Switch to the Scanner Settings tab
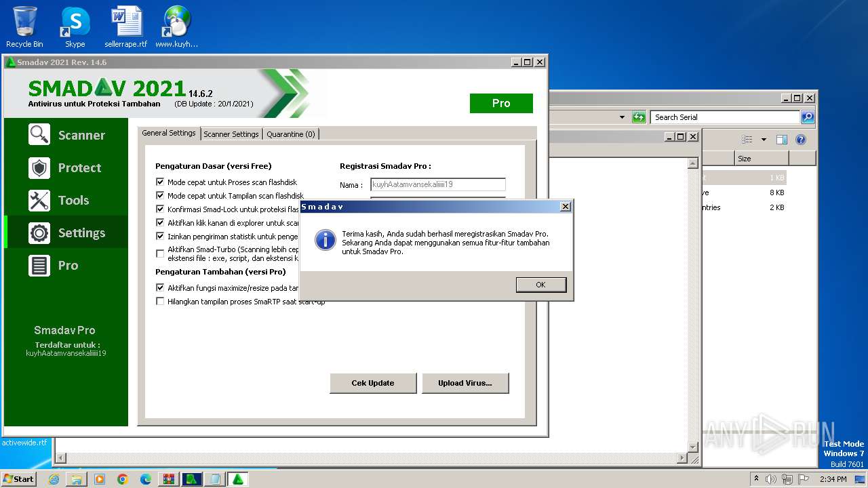This screenshot has height=488, width=868. 231,134
